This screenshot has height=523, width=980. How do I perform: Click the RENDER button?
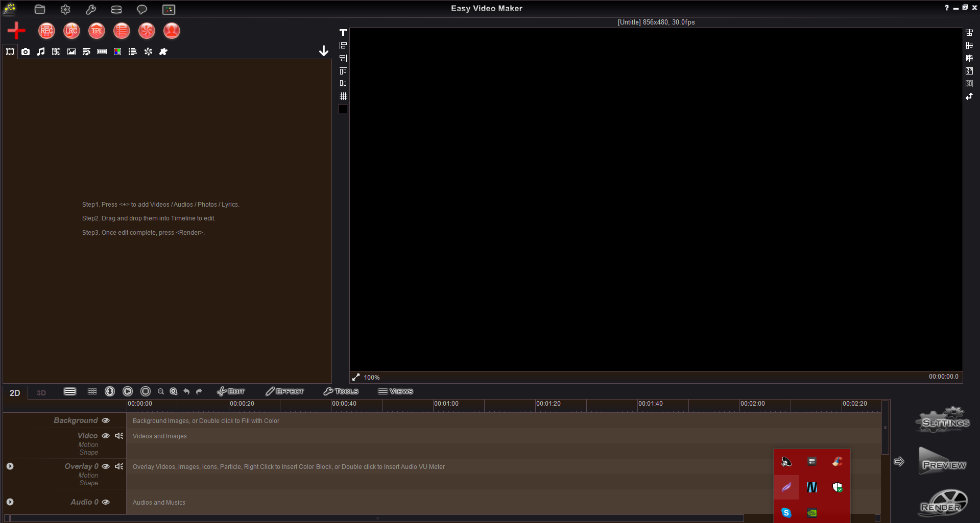pos(942,503)
